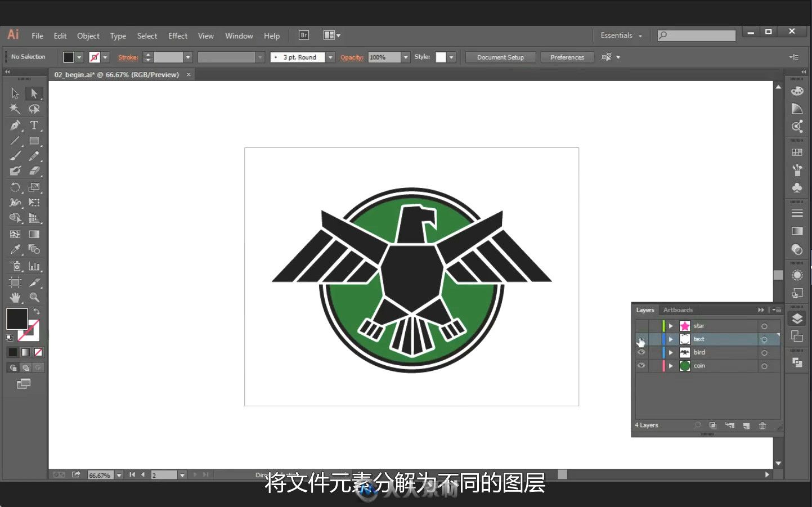Open the Window menu
Viewport: 812px width, 507px height.
[239, 36]
